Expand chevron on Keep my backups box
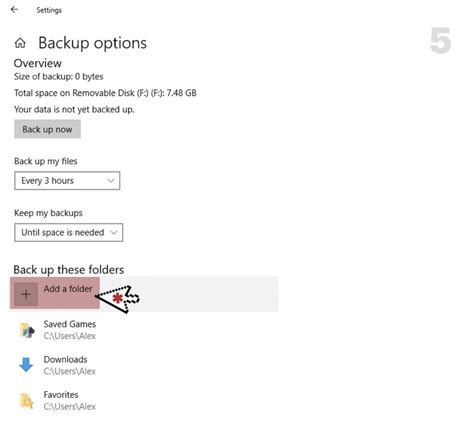The height and width of the screenshot is (426, 474). (114, 232)
